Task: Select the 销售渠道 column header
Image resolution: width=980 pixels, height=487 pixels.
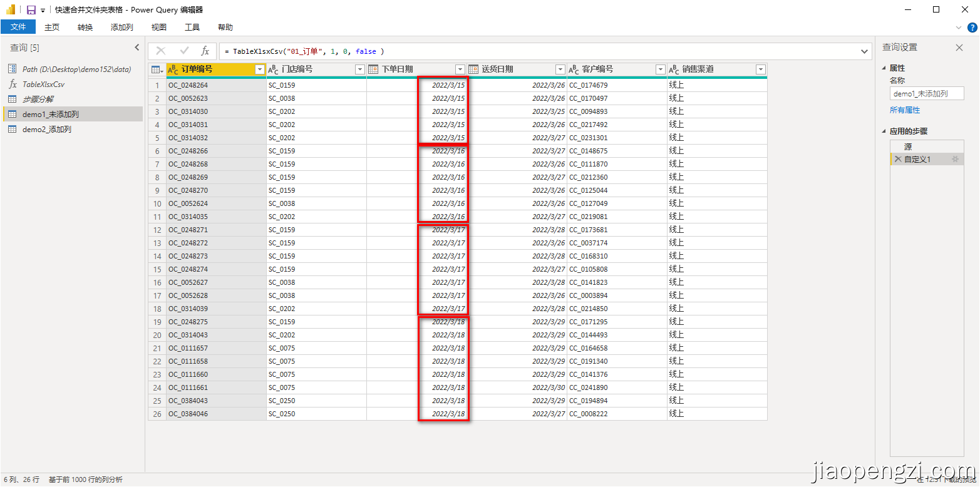Action: pos(717,69)
